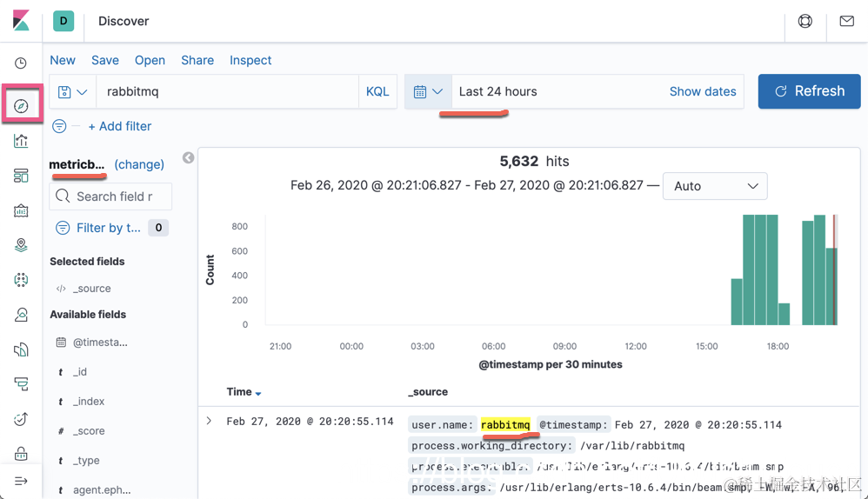Open Canvas icon in sidebar
The height and width of the screenshot is (499, 868).
coord(21,210)
